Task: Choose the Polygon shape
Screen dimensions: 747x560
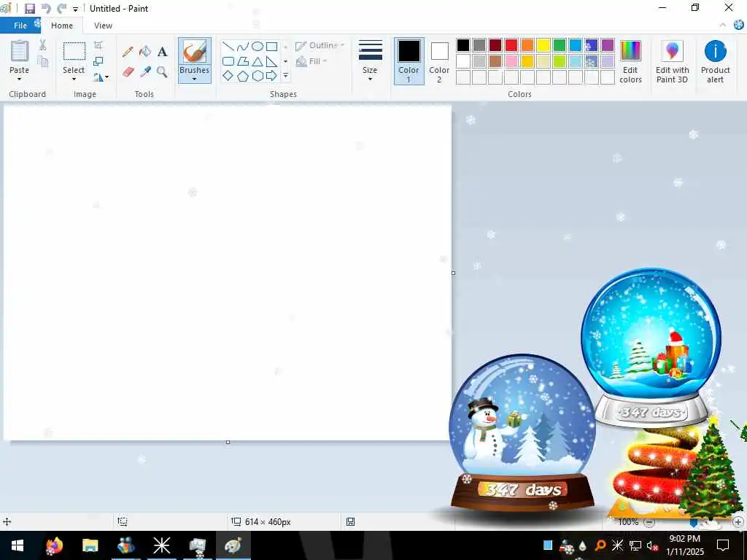Action: click(x=243, y=61)
